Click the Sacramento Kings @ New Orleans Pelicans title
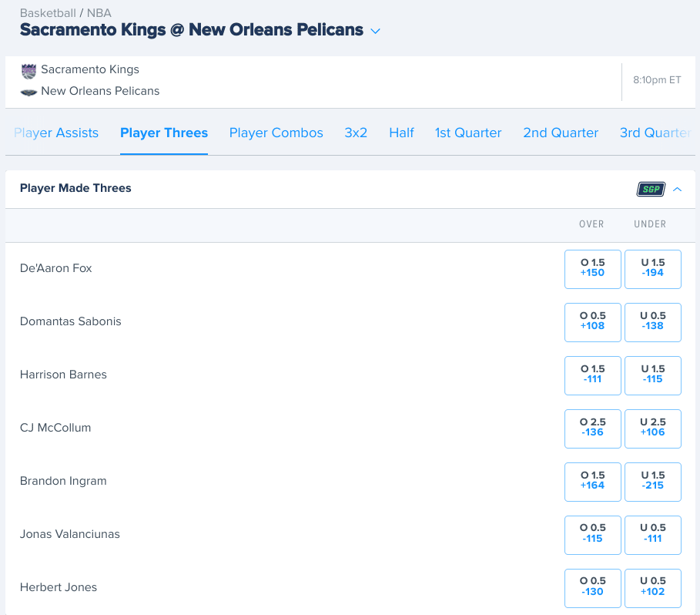This screenshot has height=615, width=700. point(192,30)
